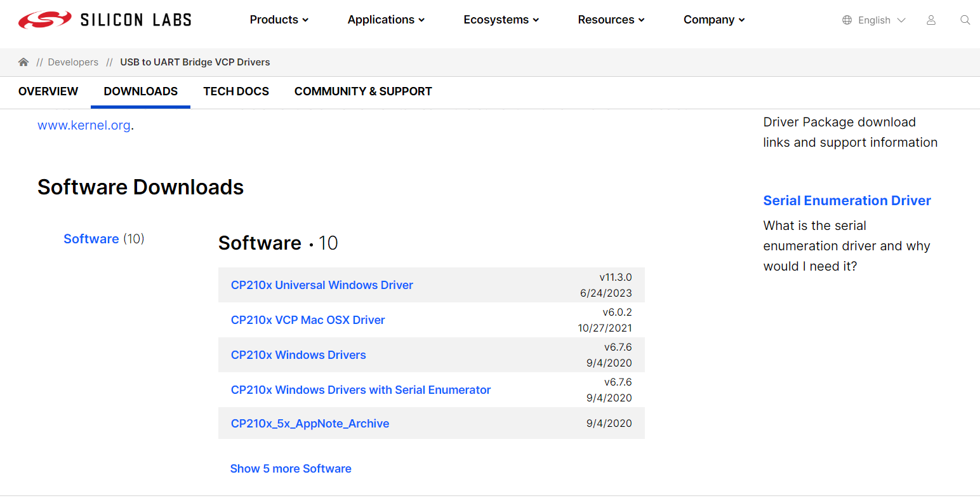Download CP210x_5x_AppNote_Archive
The width and height of the screenshot is (980, 498).
[x=310, y=424]
